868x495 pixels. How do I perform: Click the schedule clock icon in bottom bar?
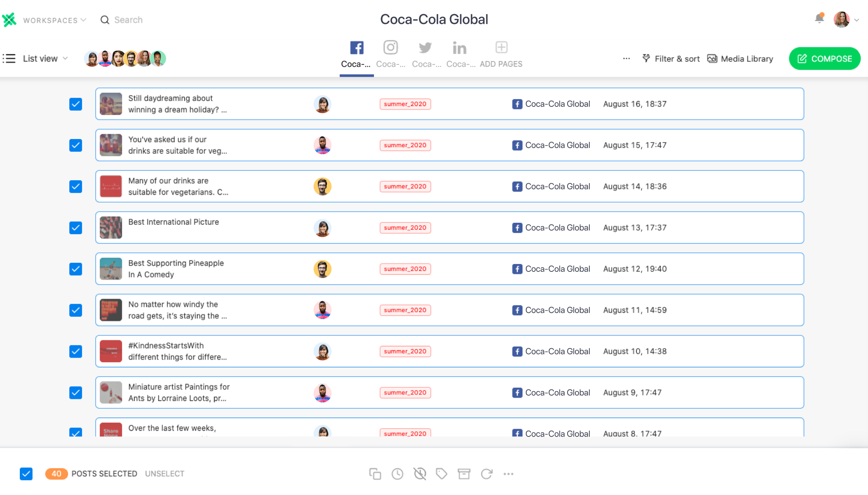tap(397, 474)
